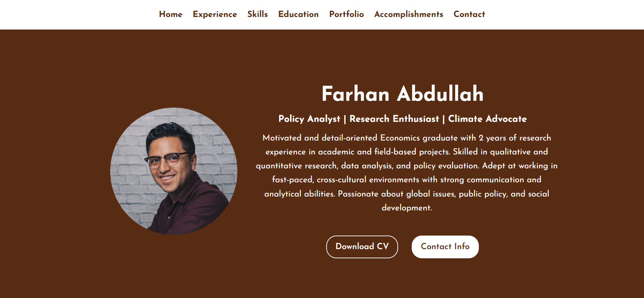This screenshot has width=644, height=298.
Task: Click the word Economics in the bio
Action: coord(400,138)
